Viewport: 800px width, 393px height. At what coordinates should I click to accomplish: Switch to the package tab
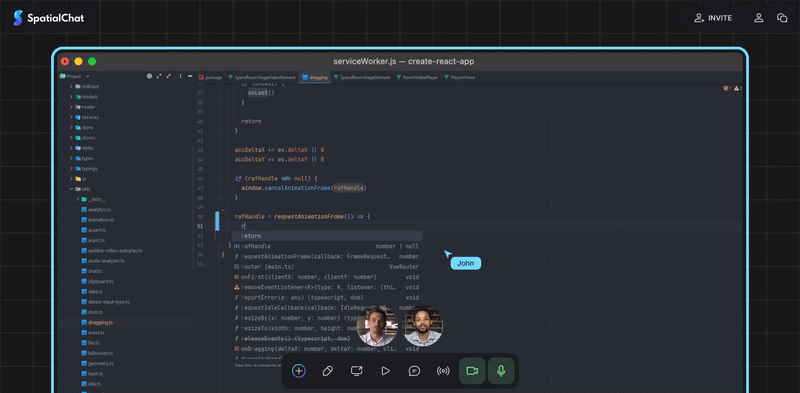tap(210, 78)
